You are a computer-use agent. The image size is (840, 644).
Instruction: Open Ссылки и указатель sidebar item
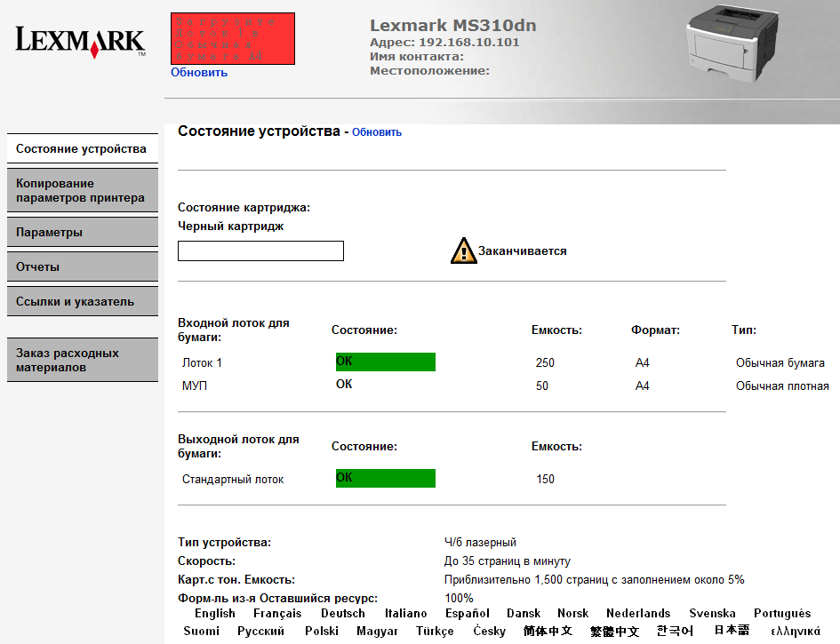[x=83, y=301]
